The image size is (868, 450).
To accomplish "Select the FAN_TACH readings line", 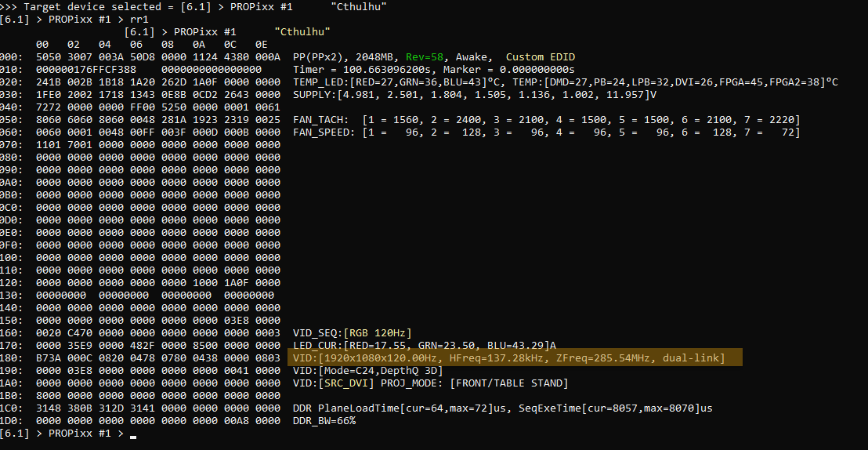I will pos(546,120).
